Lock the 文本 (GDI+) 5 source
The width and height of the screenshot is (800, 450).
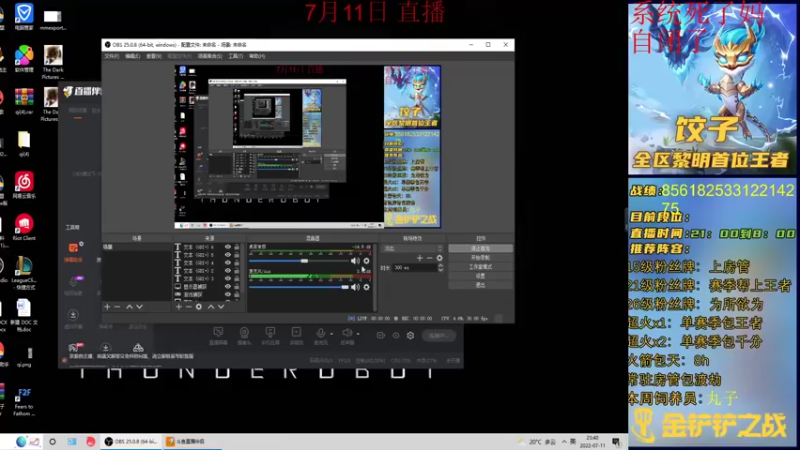[x=237, y=255]
